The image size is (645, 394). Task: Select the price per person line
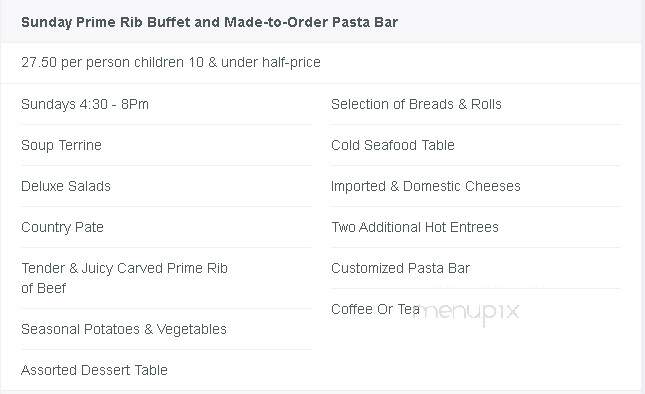[x=171, y=63]
